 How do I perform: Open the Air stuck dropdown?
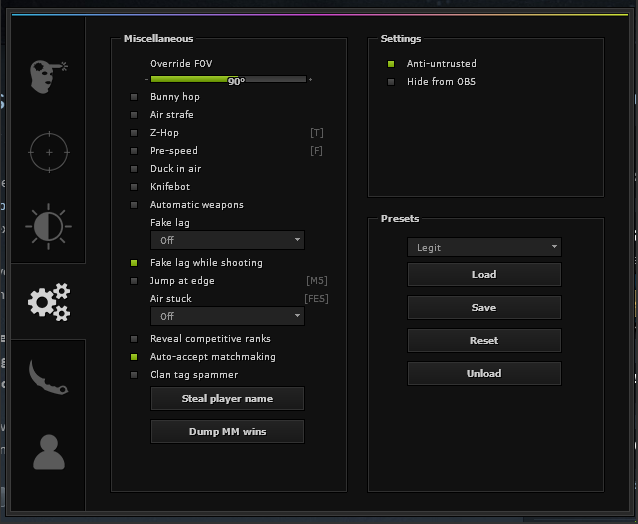227,316
